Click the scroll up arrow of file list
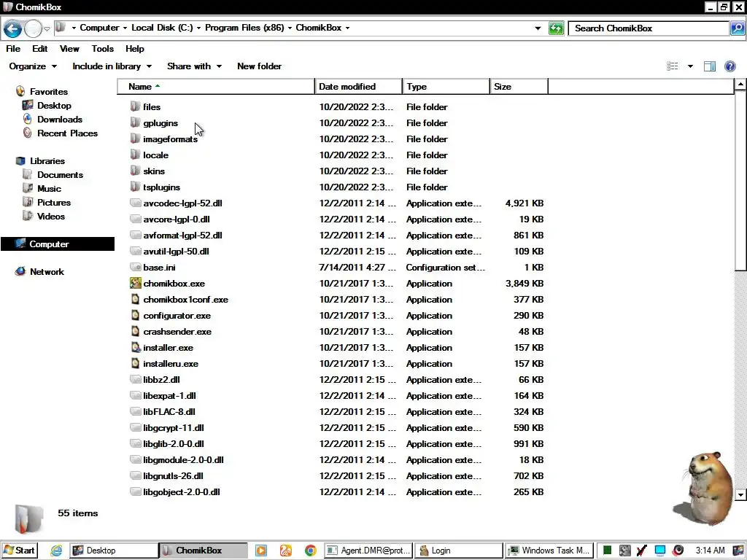 pos(740,85)
